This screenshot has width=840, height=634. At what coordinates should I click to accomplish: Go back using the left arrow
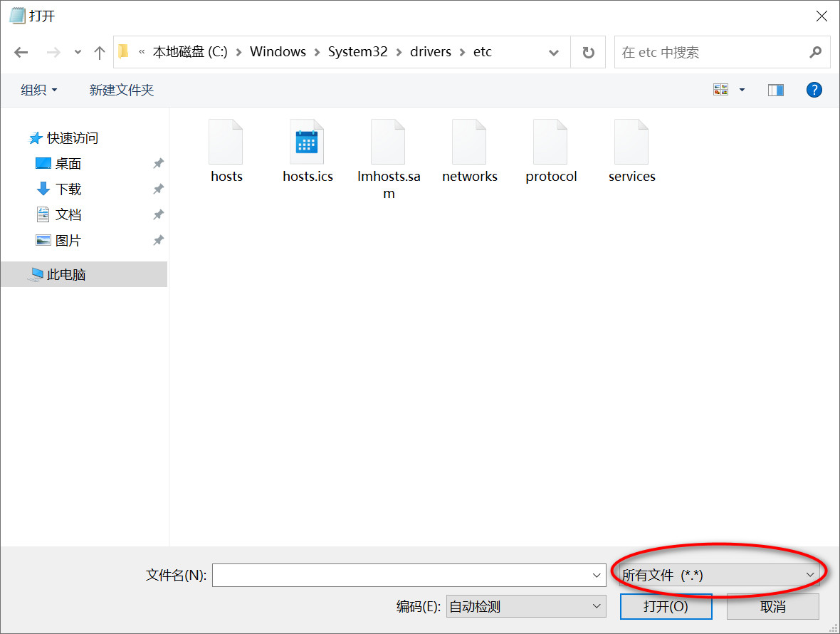pyautogui.click(x=21, y=52)
